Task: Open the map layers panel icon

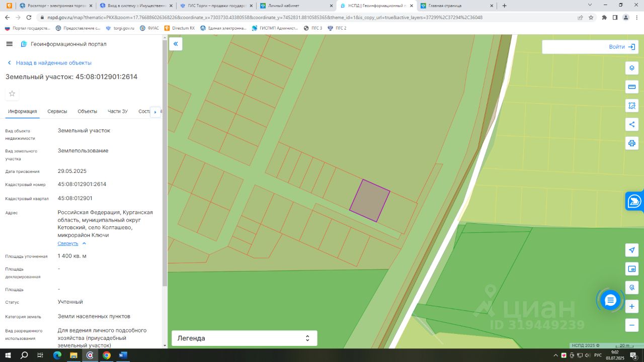Action: coord(632,68)
